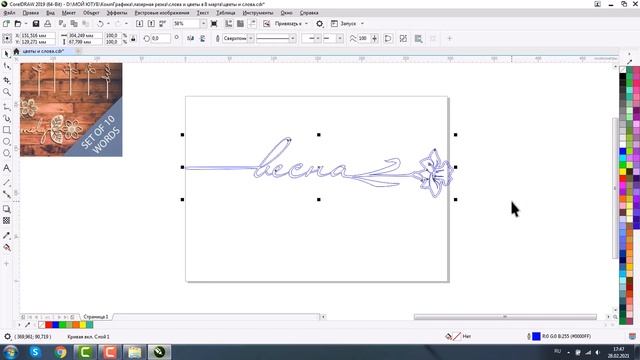
Task: Click the full-screen preview icon
Action: coord(214,24)
